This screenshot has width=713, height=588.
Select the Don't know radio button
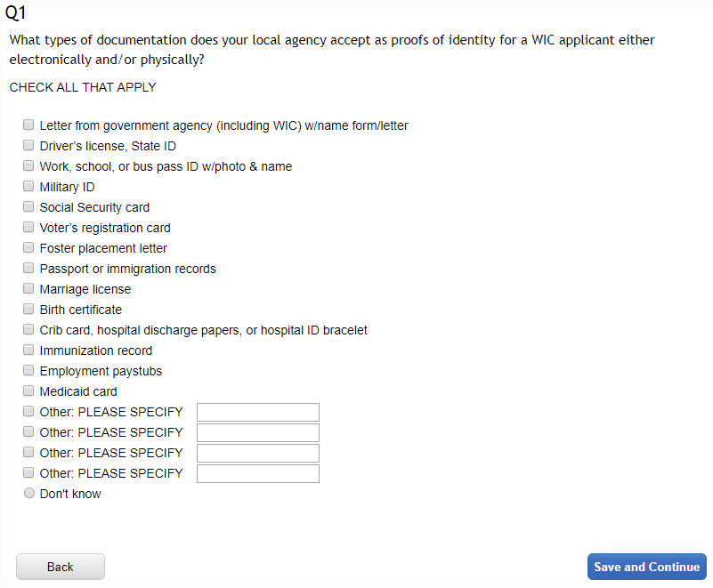point(28,494)
